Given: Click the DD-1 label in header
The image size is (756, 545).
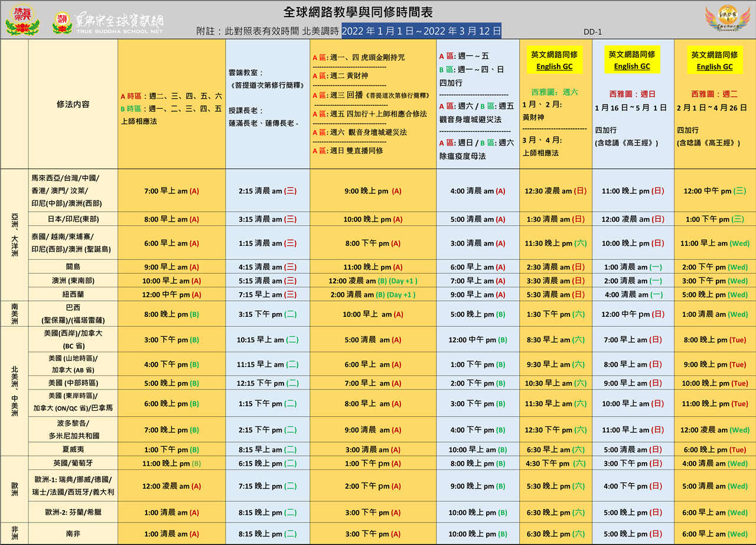Looking at the screenshot, I should coord(592,33).
